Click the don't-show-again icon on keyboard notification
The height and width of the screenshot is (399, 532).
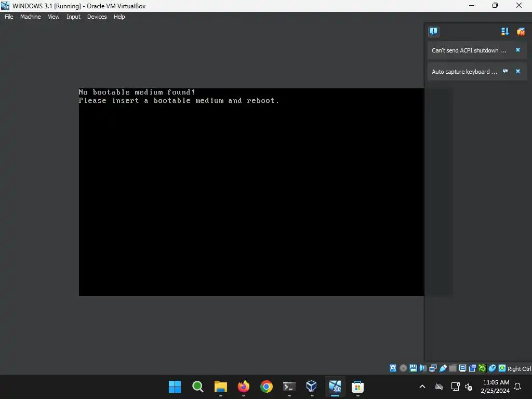click(505, 71)
